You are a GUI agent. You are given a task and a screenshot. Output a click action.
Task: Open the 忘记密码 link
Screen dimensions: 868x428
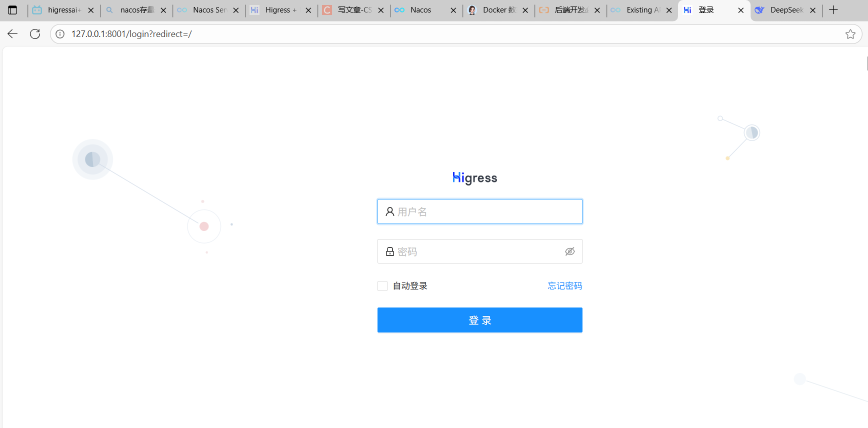tap(565, 286)
